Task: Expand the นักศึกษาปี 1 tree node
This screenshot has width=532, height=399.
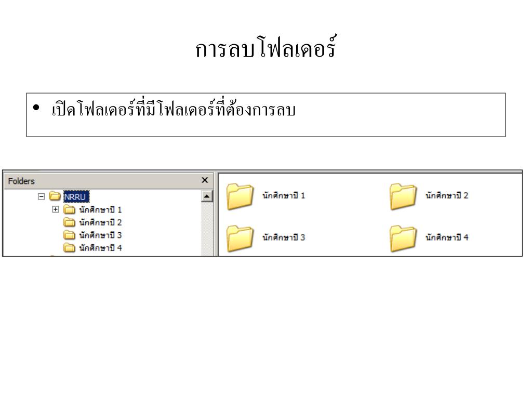Action: click(55, 209)
